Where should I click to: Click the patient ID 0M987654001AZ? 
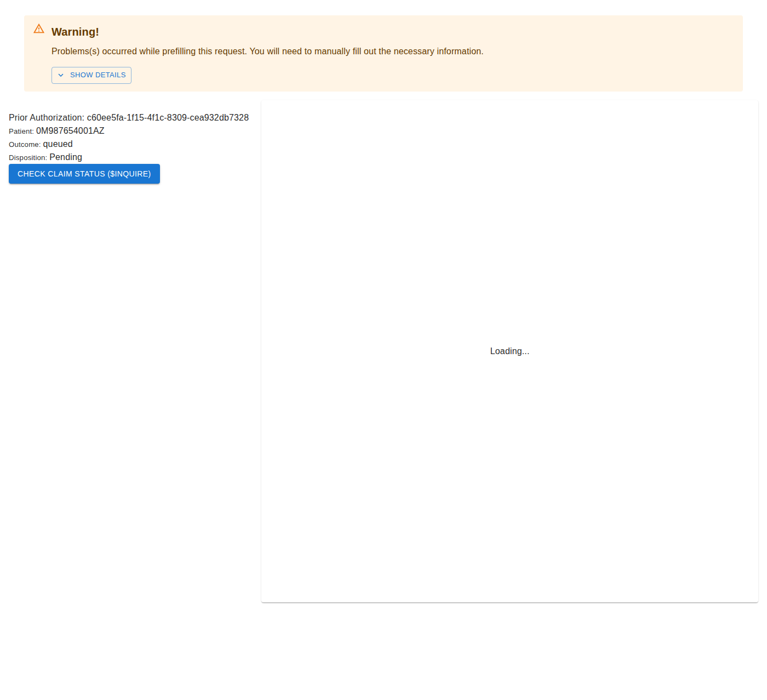click(x=70, y=131)
